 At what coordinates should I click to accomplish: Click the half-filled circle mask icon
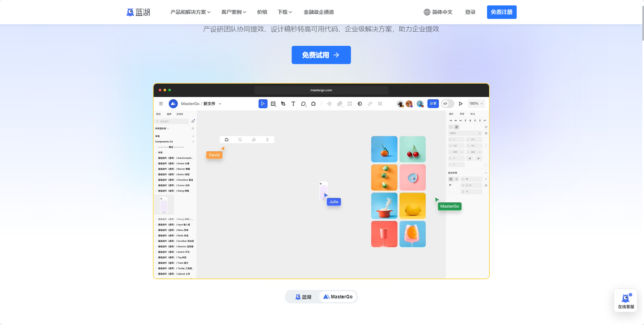point(360,104)
